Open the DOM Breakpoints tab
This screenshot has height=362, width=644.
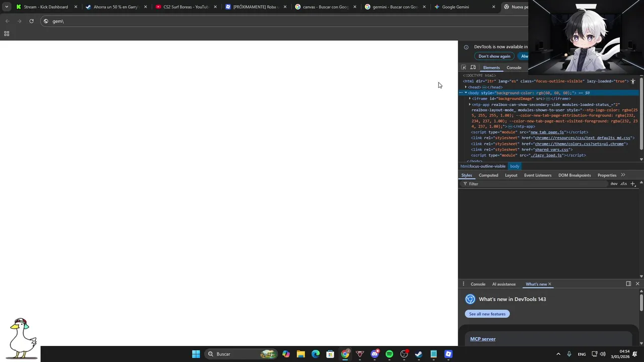575,175
